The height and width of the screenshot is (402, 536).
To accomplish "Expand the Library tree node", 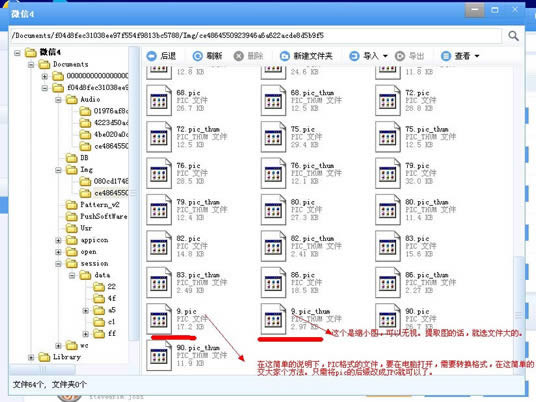I will 31,358.
